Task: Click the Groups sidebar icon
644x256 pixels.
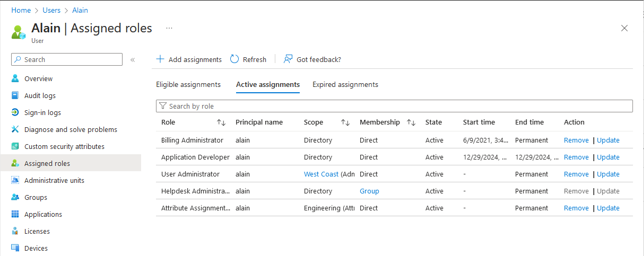Action: 15,197
